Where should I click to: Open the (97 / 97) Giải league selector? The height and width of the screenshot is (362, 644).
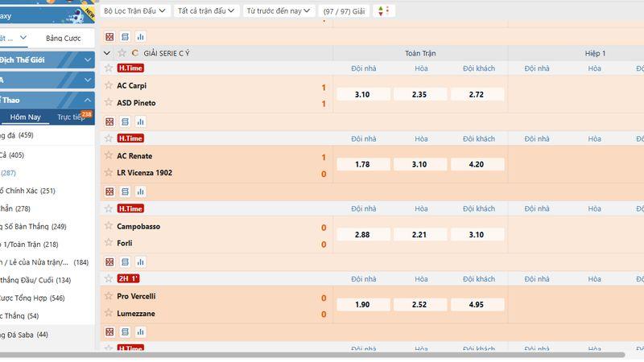(344, 10)
